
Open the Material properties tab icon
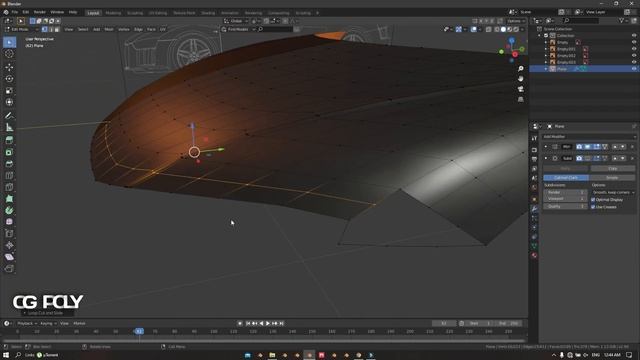click(534, 256)
